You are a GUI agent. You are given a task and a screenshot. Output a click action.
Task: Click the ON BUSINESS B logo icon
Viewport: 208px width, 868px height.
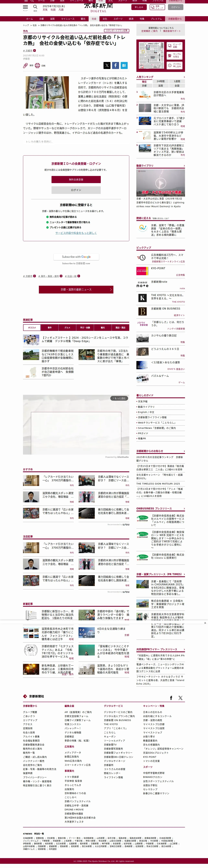[x=142, y=311]
